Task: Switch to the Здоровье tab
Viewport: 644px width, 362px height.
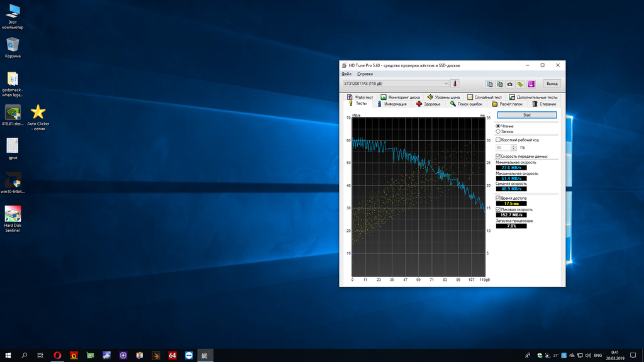Action: click(x=428, y=104)
